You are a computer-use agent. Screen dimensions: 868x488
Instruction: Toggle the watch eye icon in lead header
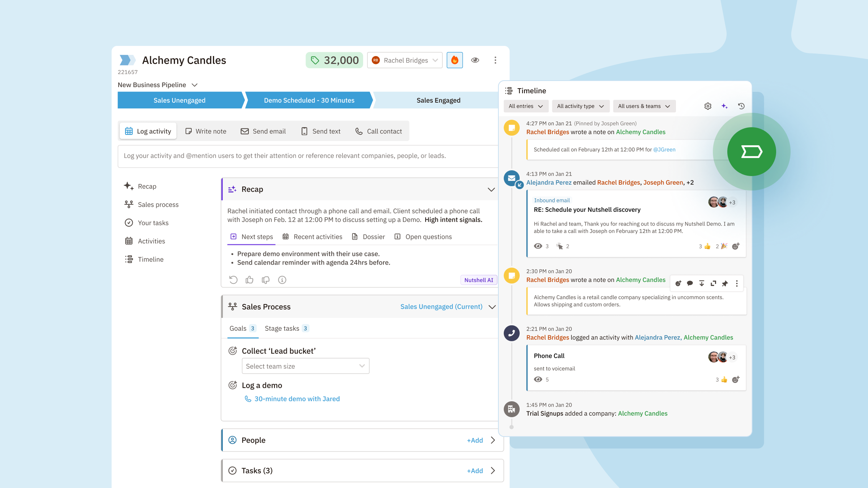point(475,60)
